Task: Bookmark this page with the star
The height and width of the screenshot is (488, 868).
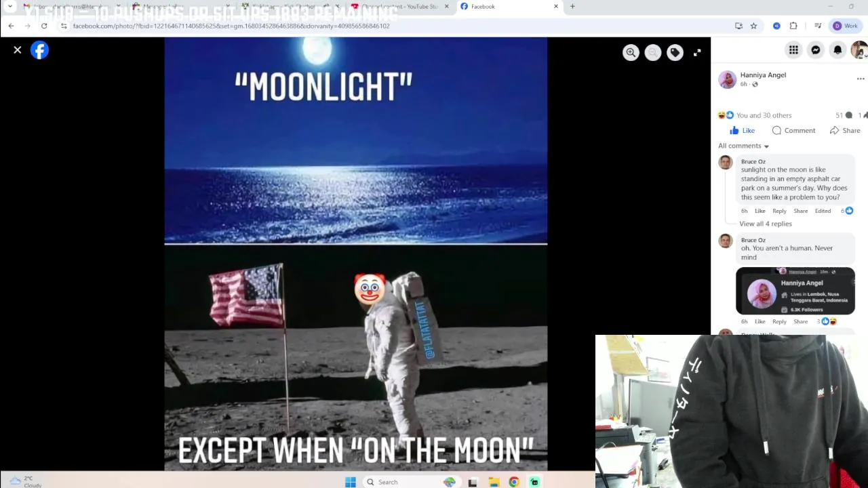Action: (753, 26)
